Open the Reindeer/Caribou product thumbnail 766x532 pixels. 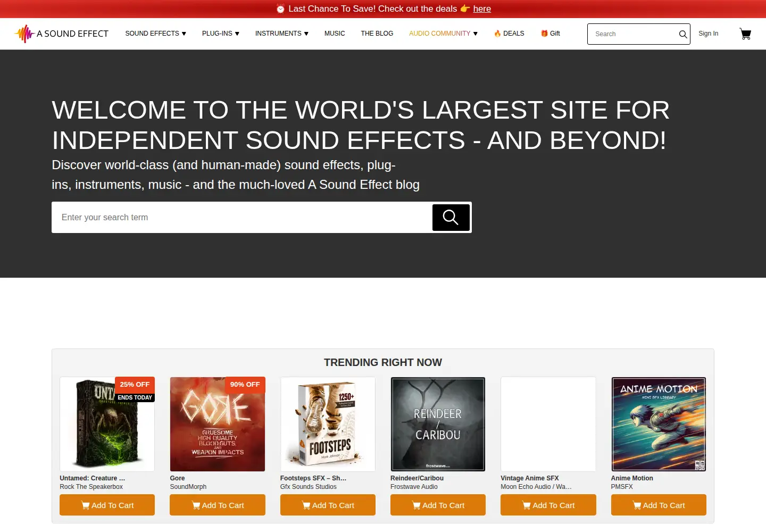pos(438,424)
